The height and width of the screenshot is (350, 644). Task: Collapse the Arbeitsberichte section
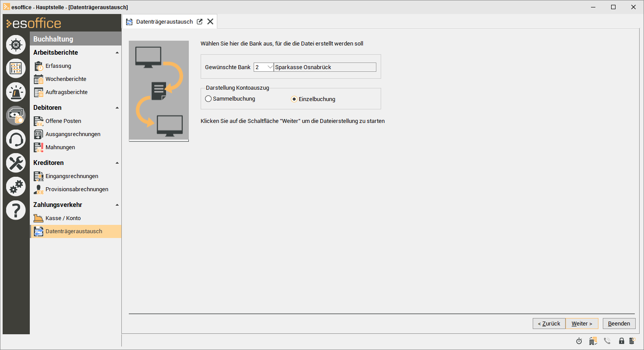(x=117, y=52)
